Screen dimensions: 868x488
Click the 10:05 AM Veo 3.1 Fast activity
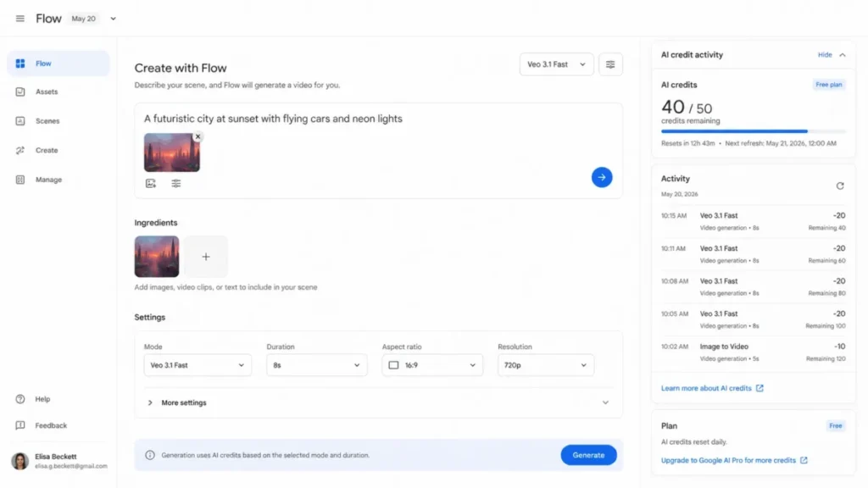pyautogui.click(x=754, y=319)
